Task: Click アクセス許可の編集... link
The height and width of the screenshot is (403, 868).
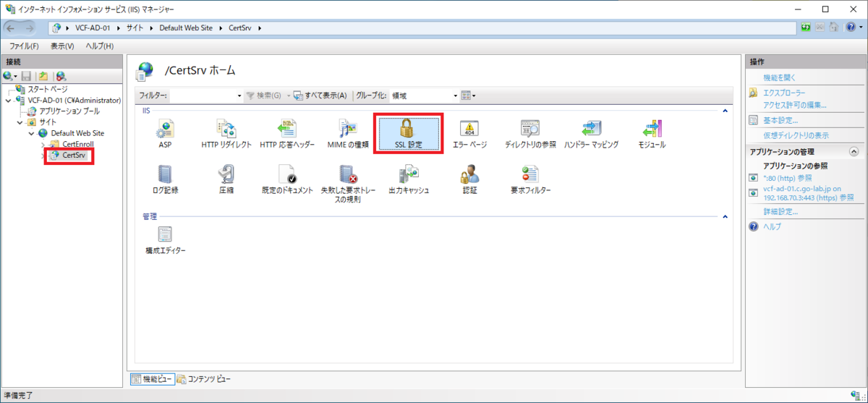Action: pos(795,105)
